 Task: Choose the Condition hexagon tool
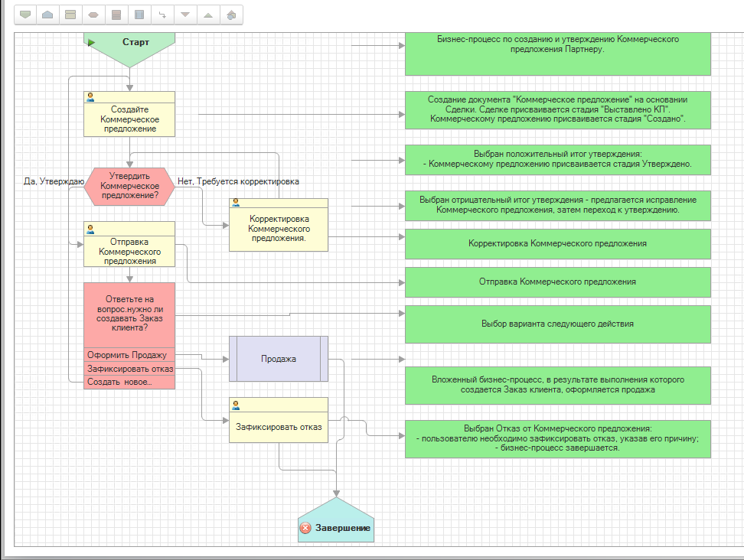[93, 15]
